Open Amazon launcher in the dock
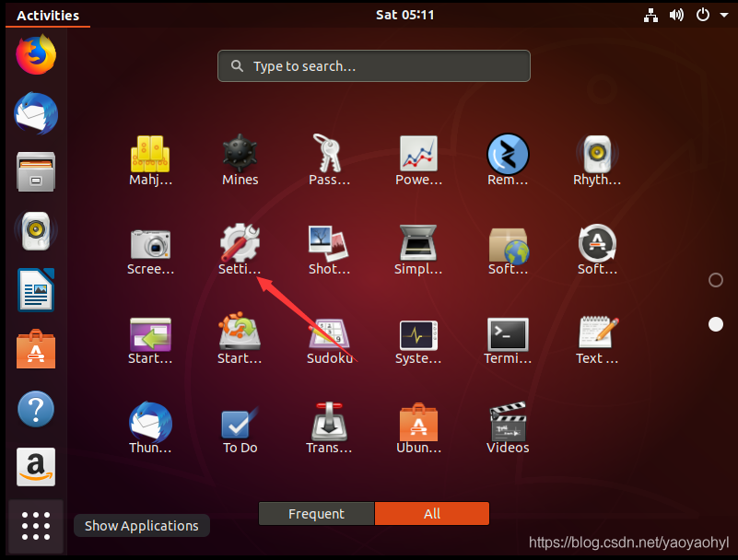This screenshot has width=738, height=560. pos(36,467)
